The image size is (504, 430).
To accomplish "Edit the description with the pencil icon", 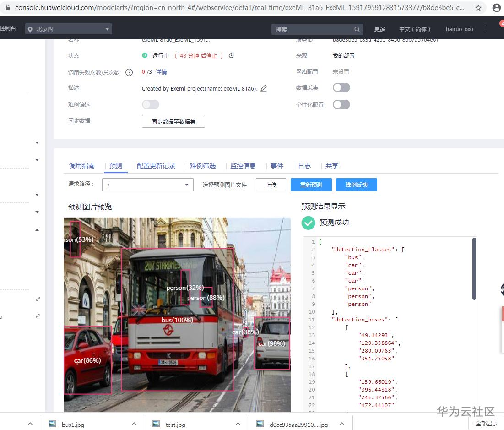I will 264,88.
